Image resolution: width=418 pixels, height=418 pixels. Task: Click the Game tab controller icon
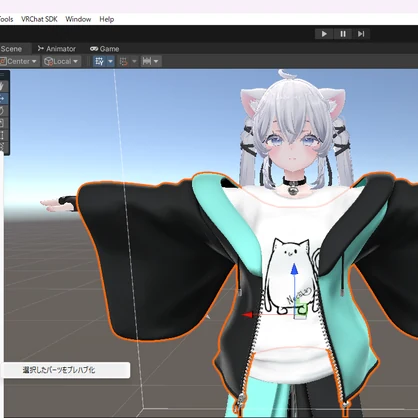94,49
